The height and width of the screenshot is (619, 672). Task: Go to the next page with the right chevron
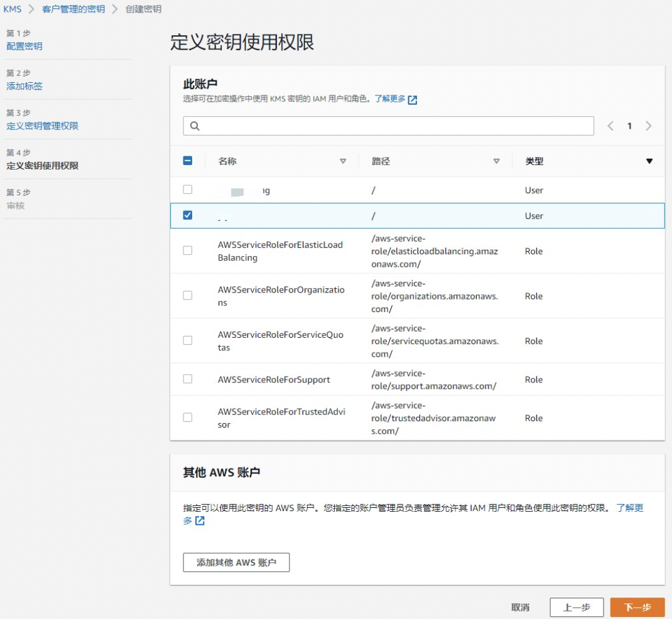[648, 126]
